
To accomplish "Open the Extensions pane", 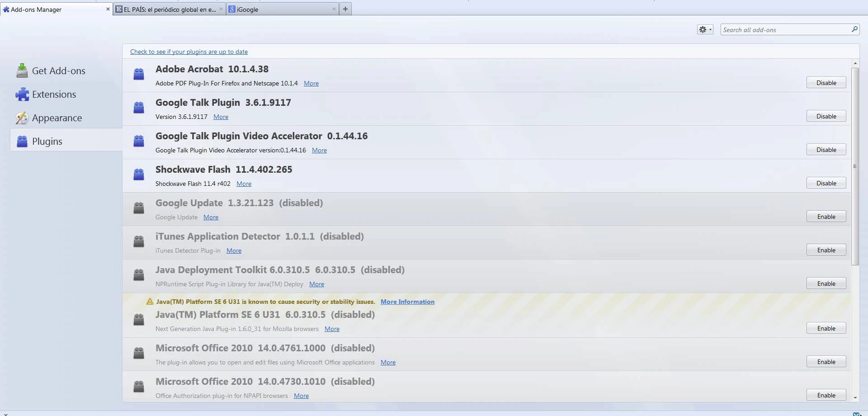I will tap(66, 94).
